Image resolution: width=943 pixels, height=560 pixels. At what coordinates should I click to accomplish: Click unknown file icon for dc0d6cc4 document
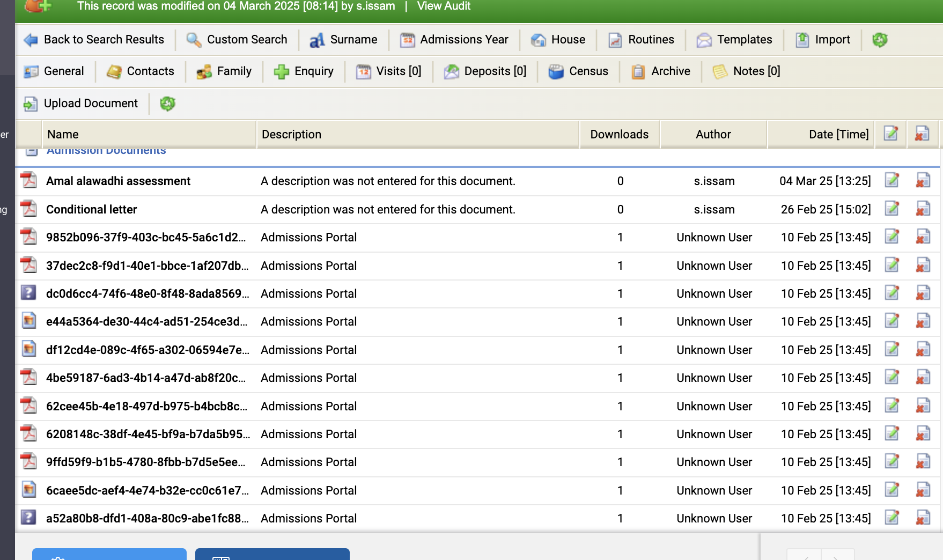tap(28, 293)
